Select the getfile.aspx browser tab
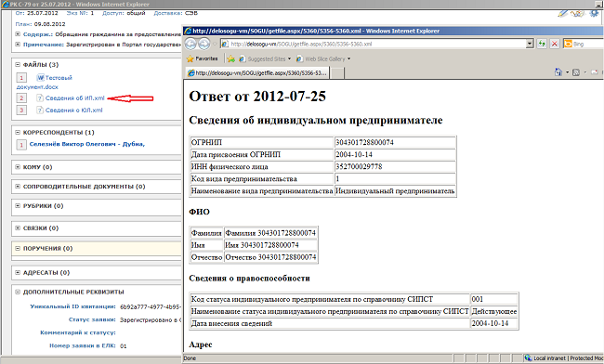604x364 pixels. (x=256, y=72)
